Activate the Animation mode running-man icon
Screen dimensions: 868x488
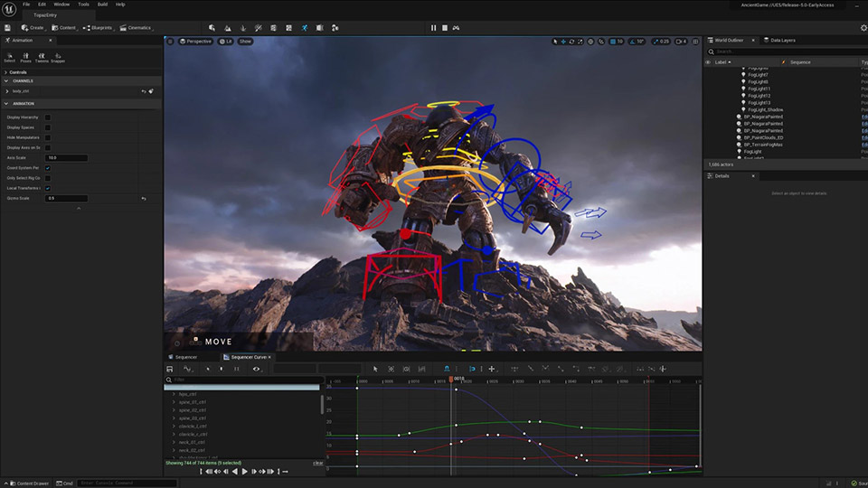click(x=305, y=28)
